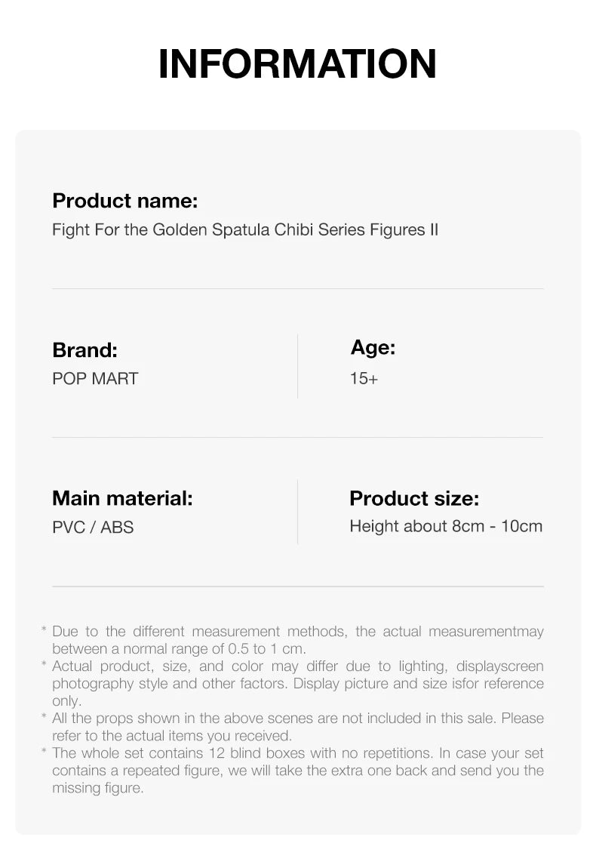Image resolution: width=596 pixels, height=868 pixels.
Task: Click the "Product size:" label
Action: point(413,499)
